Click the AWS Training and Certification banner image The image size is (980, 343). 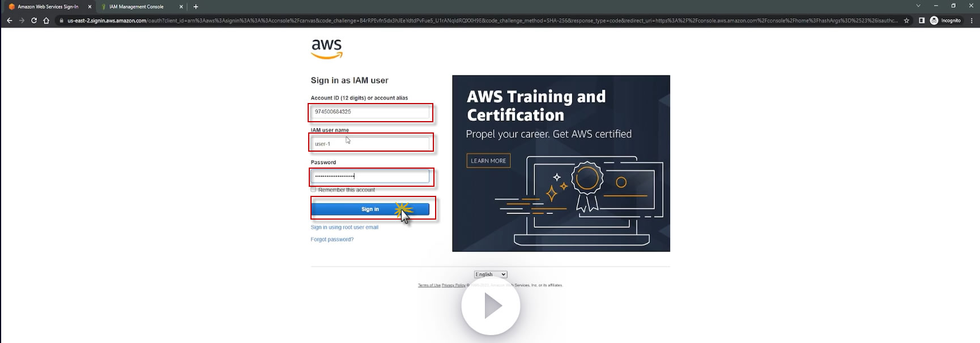click(561, 164)
